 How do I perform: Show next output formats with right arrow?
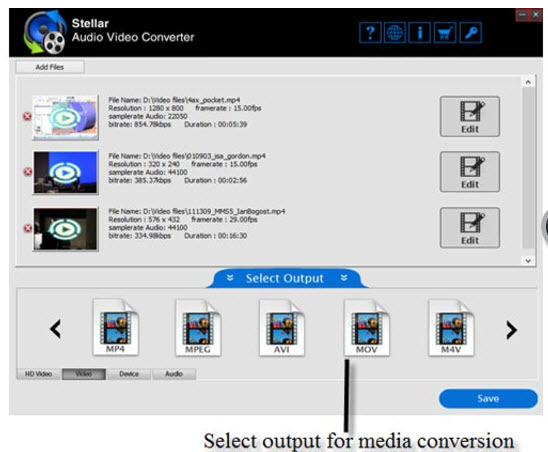tap(512, 330)
